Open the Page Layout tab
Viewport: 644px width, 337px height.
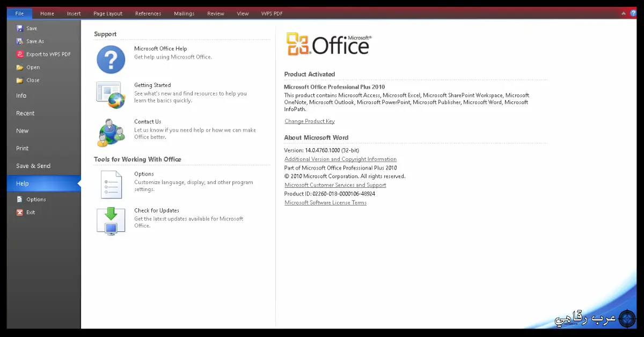(107, 13)
